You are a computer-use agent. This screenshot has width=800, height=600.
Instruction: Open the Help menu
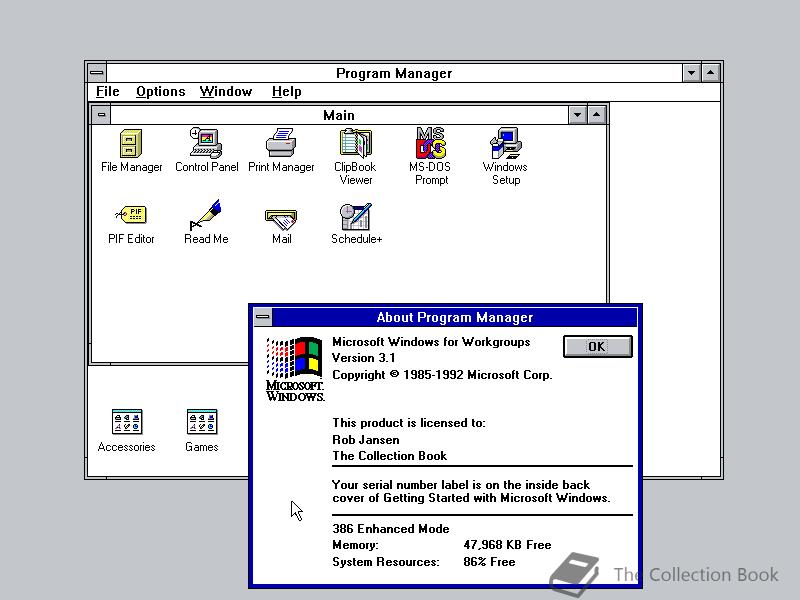pyautogui.click(x=287, y=91)
